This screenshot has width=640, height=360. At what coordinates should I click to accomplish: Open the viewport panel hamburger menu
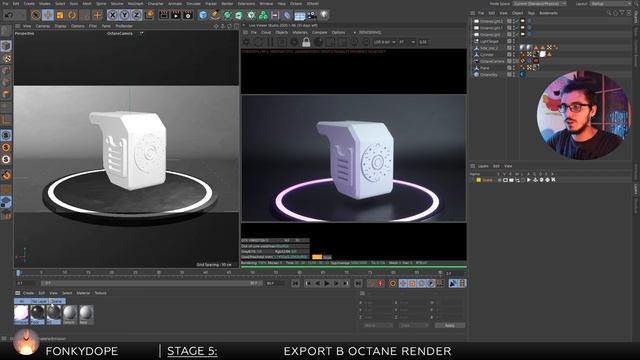pos(18,26)
